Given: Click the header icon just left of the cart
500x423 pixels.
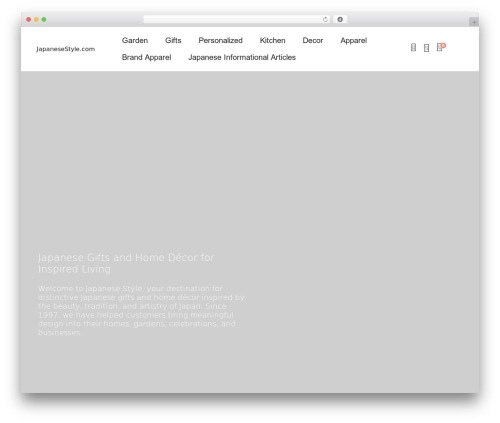Looking at the screenshot, I should tap(426, 48).
